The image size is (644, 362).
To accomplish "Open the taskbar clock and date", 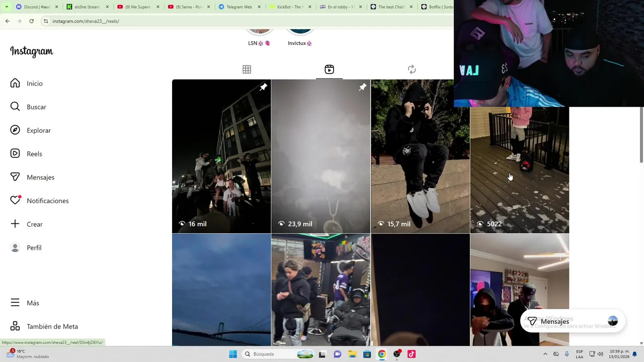I will pyautogui.click(x=619, y=354).
